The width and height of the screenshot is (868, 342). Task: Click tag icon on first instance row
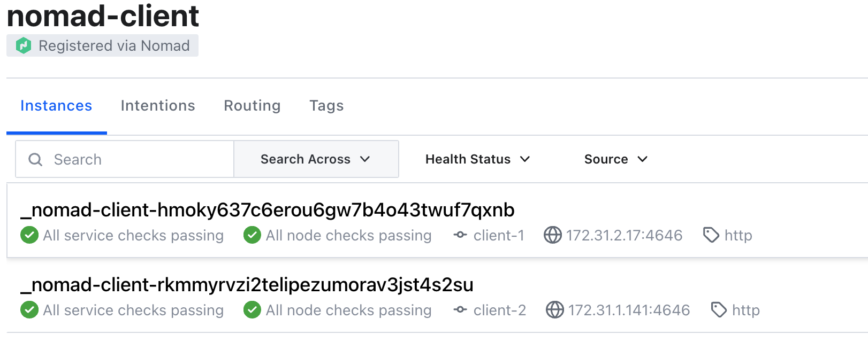coord(711,235)
